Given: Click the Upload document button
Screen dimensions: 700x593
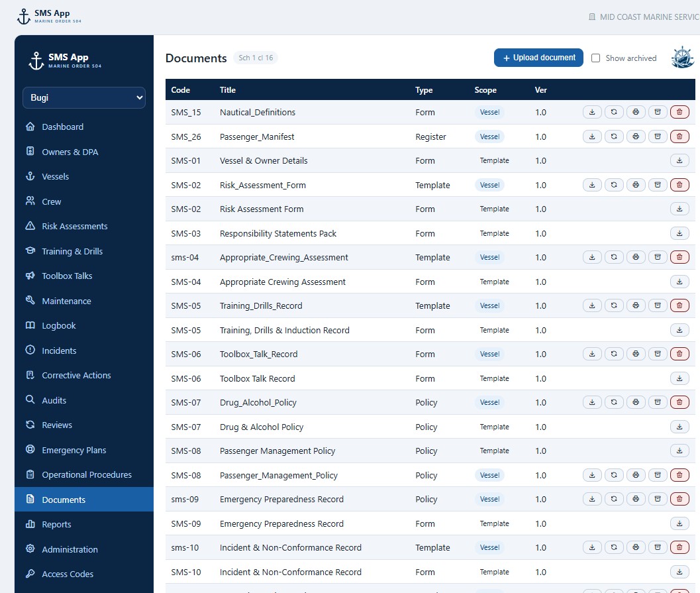Looking at the screenshot, I should [538, 58].
